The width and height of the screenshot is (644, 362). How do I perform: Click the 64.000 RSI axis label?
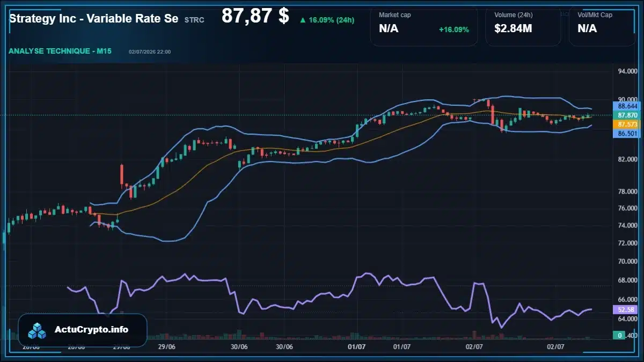(x=627, y=319)
